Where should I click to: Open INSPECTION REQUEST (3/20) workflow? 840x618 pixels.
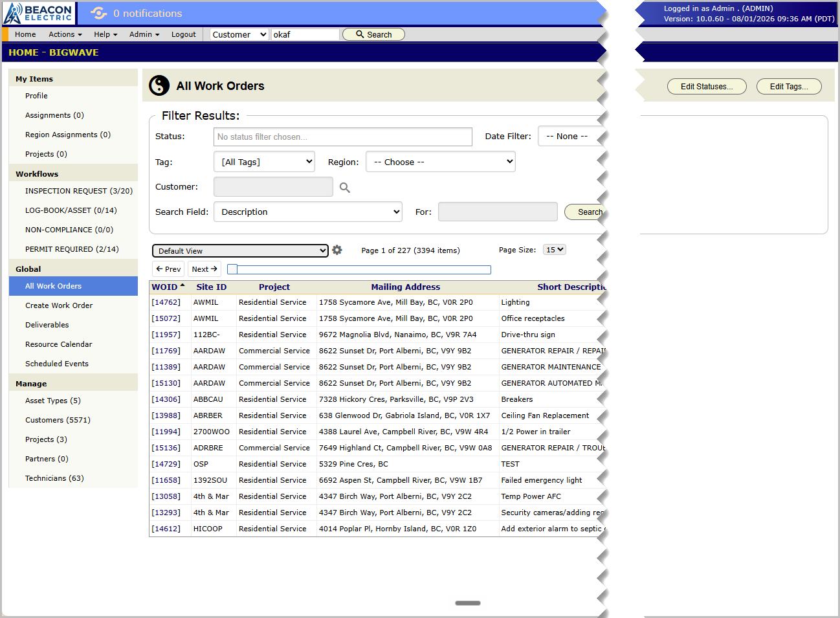click(79, 191)
